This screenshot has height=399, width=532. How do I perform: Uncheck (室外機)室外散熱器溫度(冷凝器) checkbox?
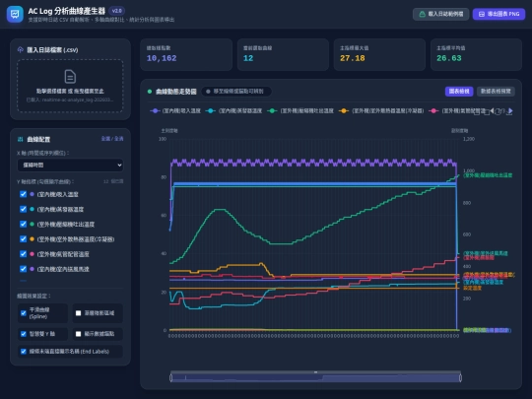23,238
